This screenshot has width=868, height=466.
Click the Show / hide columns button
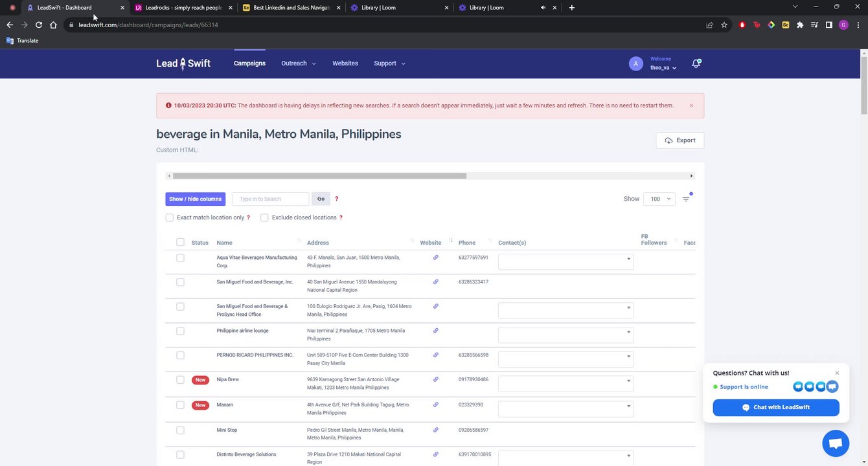(x=196, y=199)
